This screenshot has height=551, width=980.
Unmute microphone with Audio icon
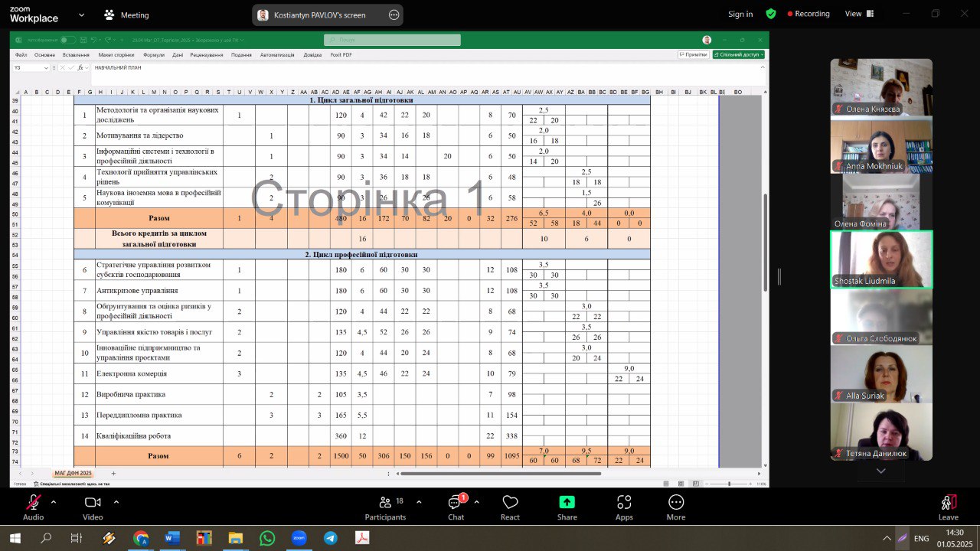point(33,503)
